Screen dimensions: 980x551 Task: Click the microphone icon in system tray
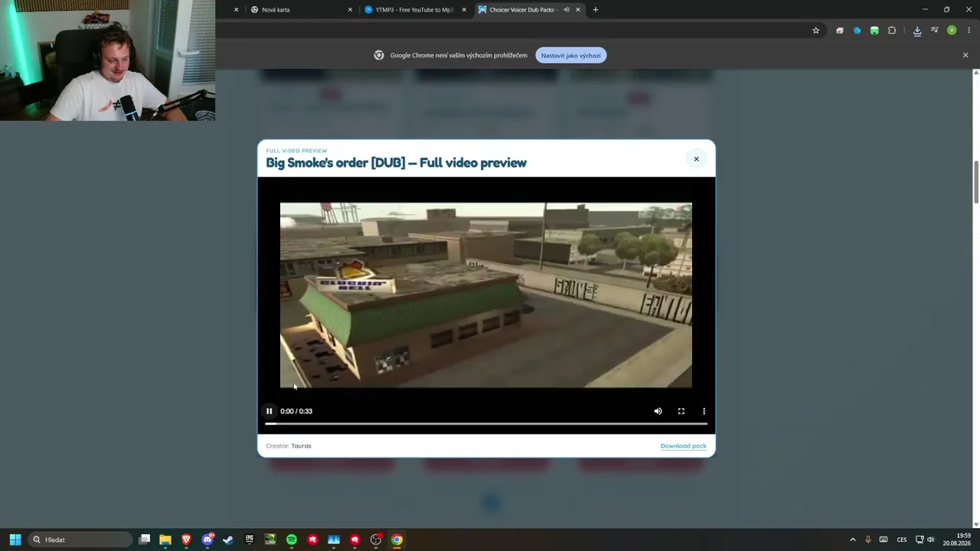click(x=868, y=540)
